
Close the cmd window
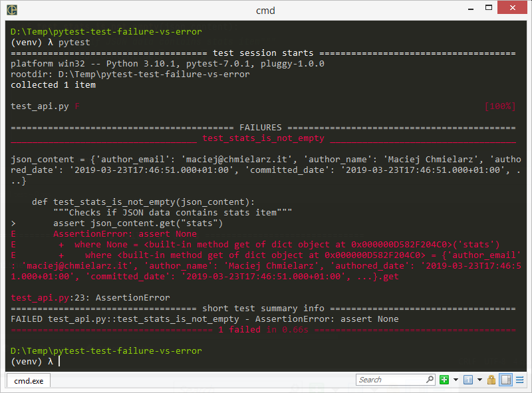click(x=513, y=9)
